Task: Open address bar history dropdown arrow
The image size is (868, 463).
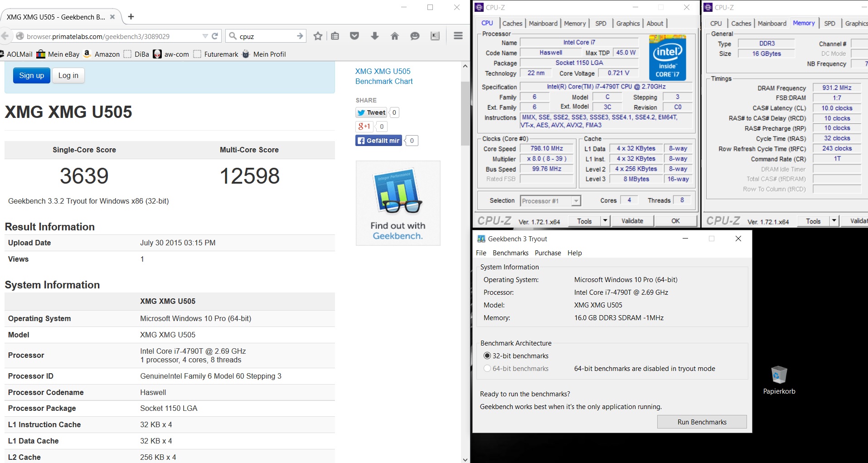Action: point(205,36)
